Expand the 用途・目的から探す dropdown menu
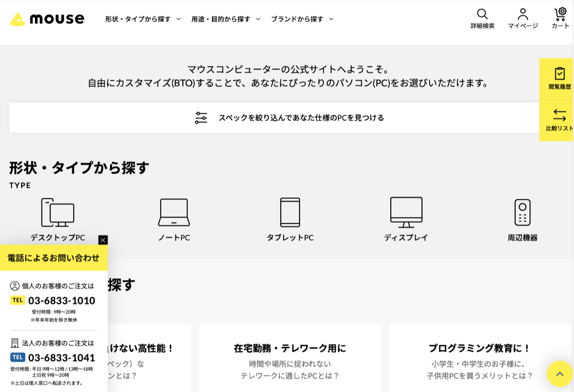This screenshot has height=392, width=574. point(226,19)
